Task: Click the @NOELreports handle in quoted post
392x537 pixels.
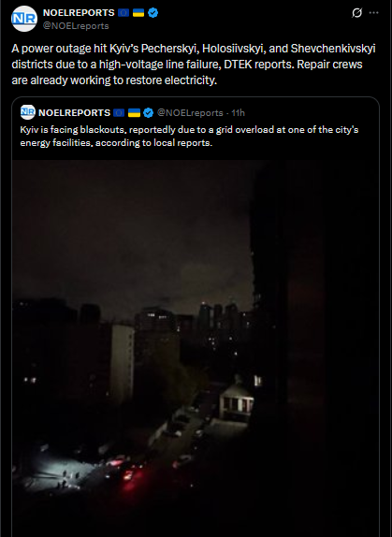Action: coord(190,112)
